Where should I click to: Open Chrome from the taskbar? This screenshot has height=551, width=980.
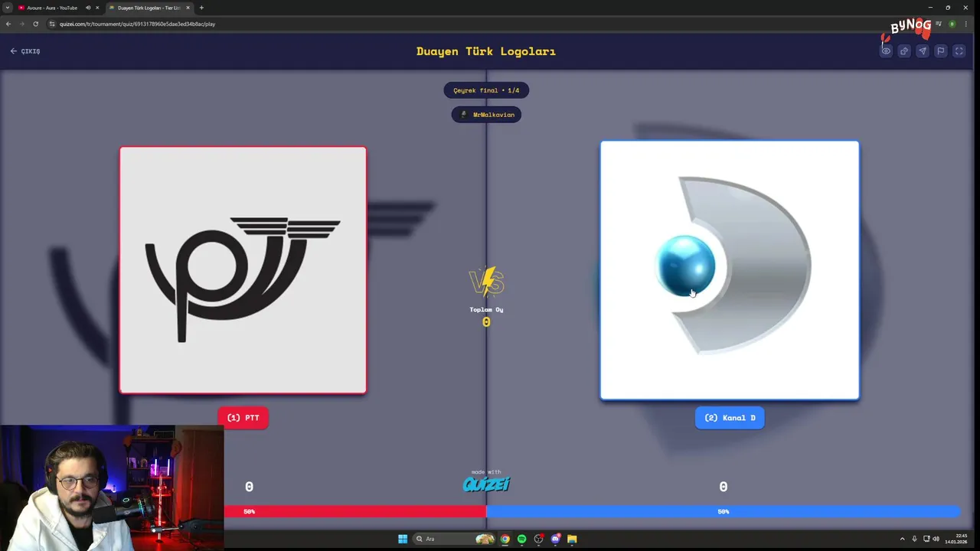coord(505,539)
